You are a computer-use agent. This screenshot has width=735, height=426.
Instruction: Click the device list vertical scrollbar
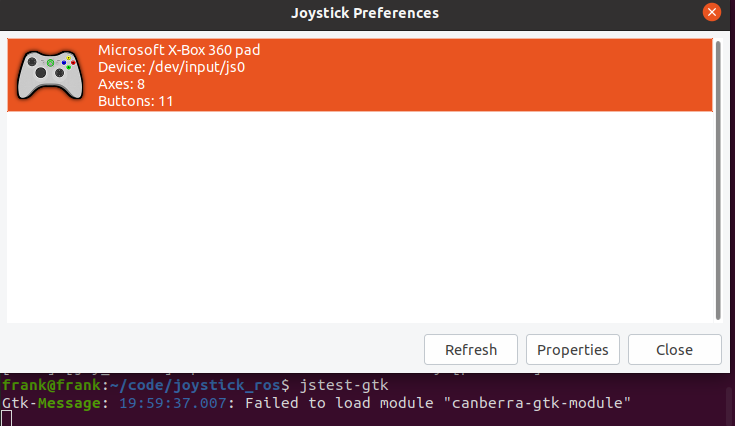tap(717, 178)
